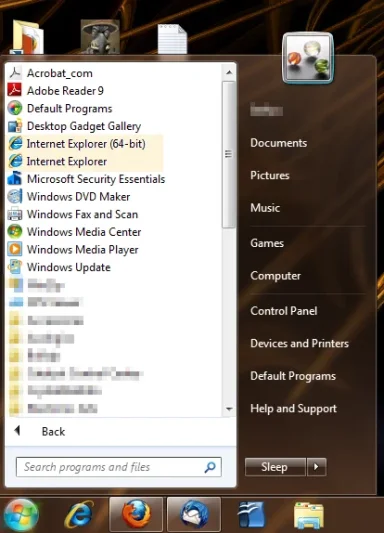Click the user account picture
The image size is (384, 533).
(308, 58)
